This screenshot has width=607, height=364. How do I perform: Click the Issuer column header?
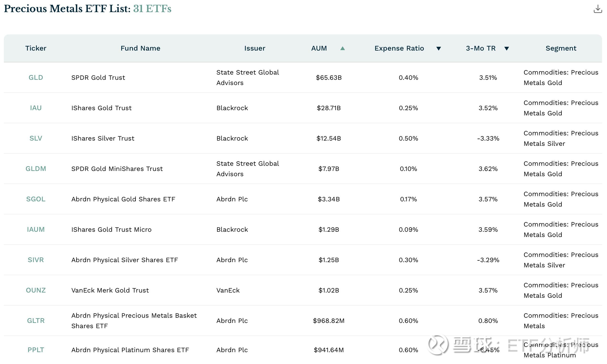tap(255, 48)
